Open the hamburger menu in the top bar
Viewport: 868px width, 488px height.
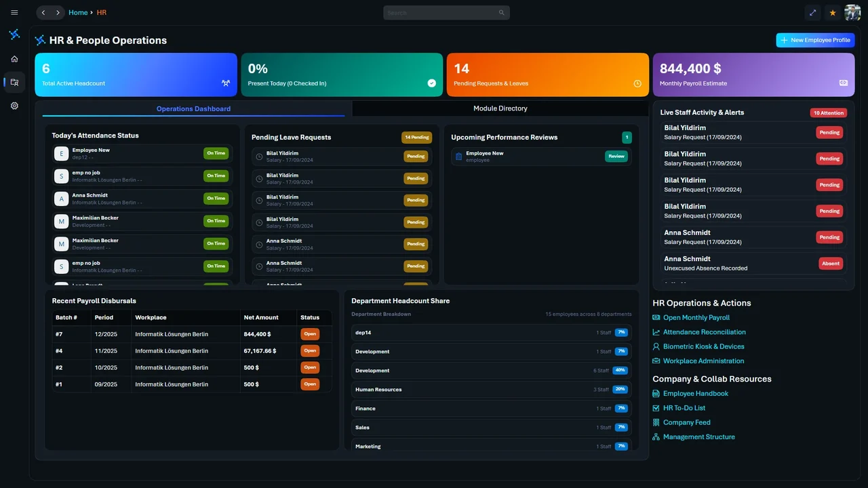point(14,13)
